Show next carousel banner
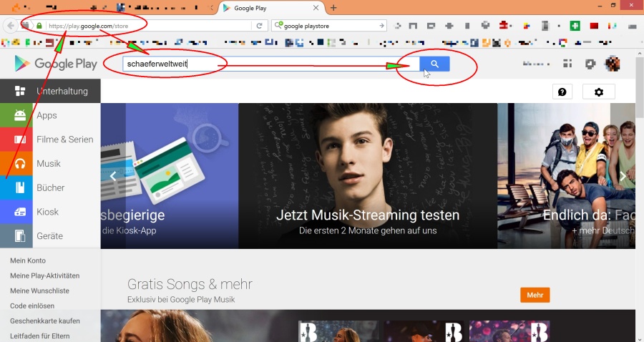 623,176
